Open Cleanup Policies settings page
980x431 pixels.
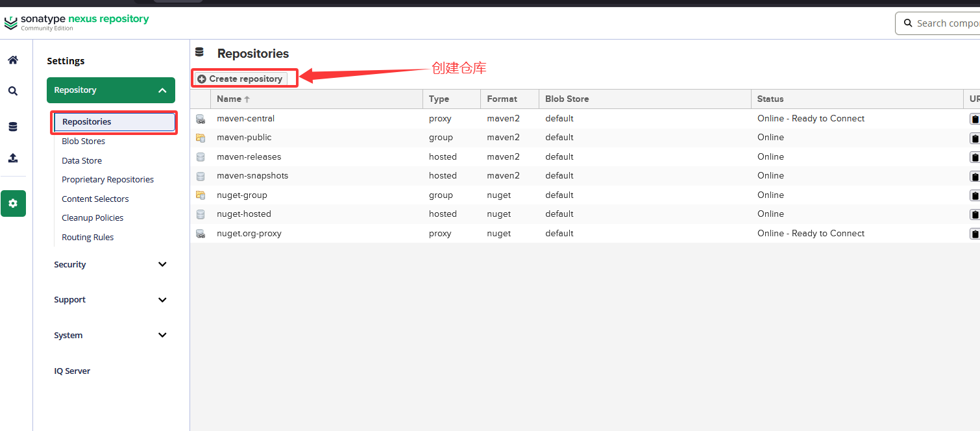point(92,217)
